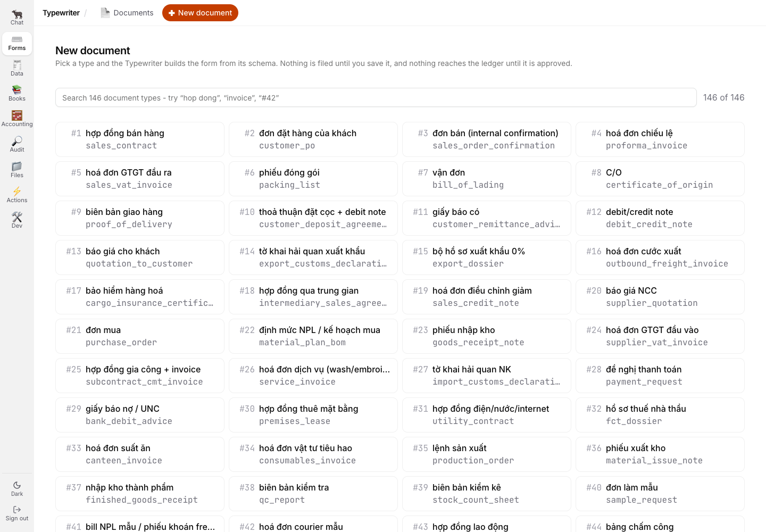Image resolution: width=766 pixels, height=532 pixels.
Task: Select #26 hoá đơn dịch vụ card
Action: tap(313, 376)
